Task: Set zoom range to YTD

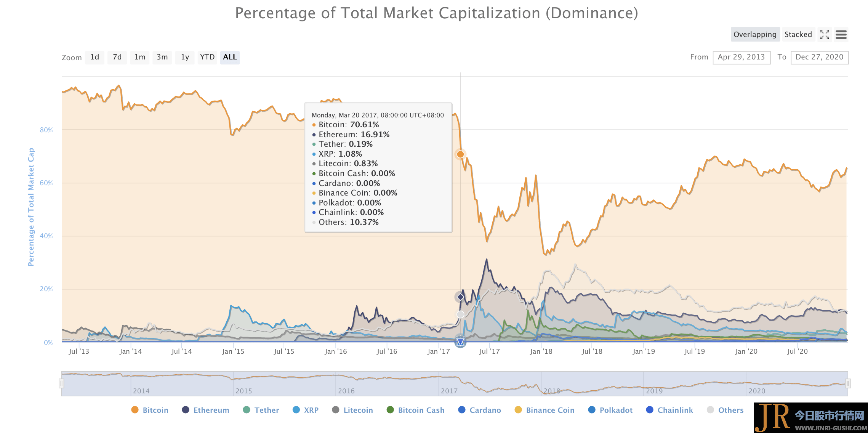Action: pos(207,57)
